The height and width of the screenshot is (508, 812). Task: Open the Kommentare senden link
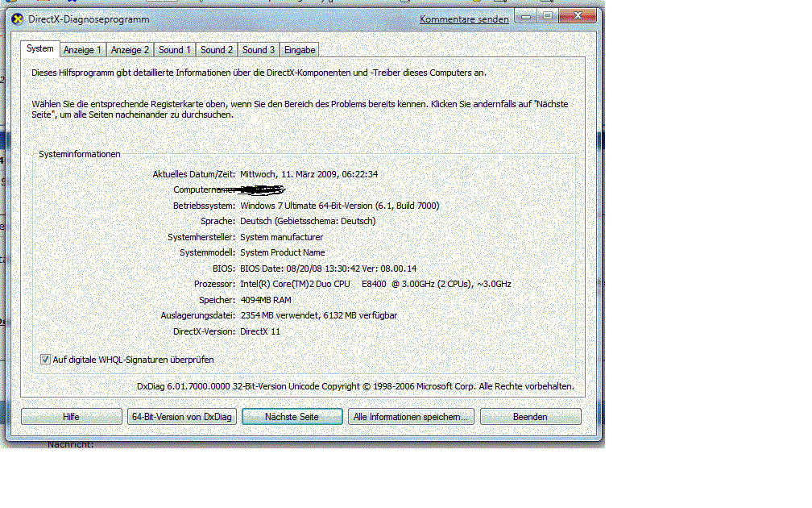coord(464,19)
